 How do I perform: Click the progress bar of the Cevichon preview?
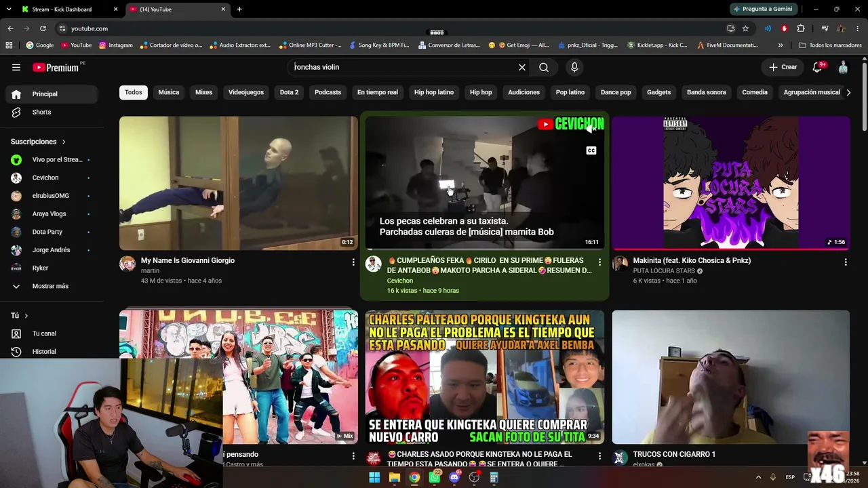[x=485, y=249]
